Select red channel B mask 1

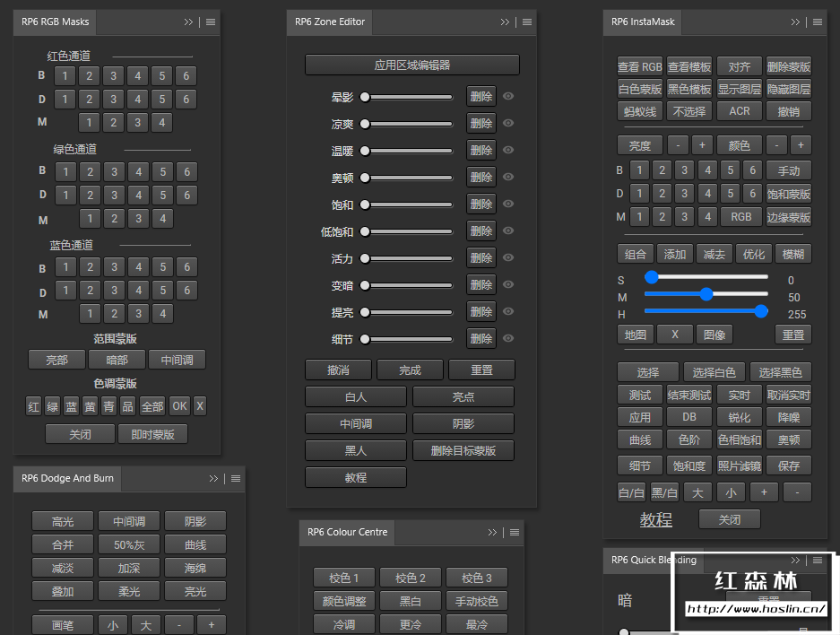[x=65, y=76]
